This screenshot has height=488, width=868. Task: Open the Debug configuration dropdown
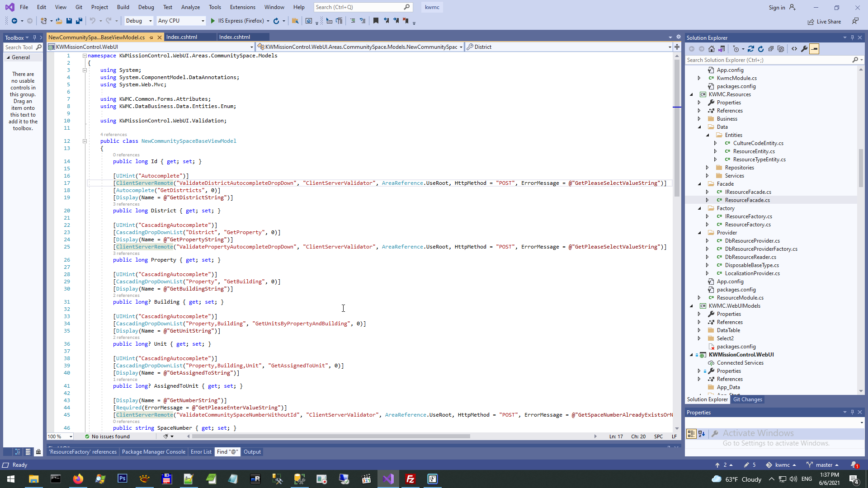150,21
